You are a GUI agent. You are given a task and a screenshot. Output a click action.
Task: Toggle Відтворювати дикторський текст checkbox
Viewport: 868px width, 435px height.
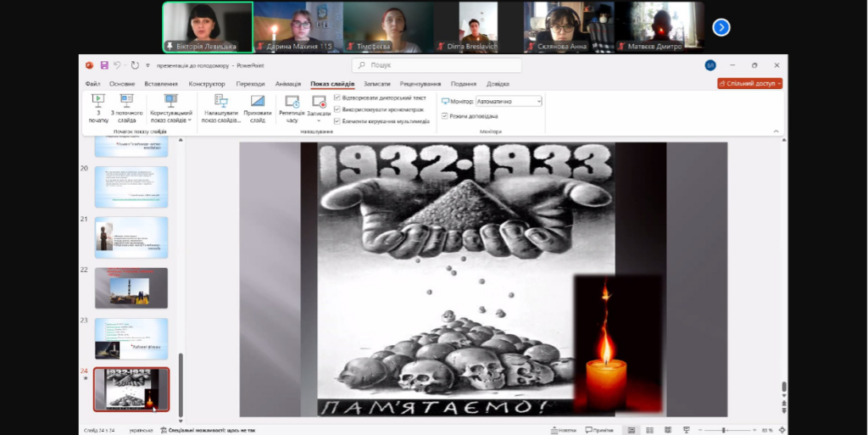coord(337,98)
